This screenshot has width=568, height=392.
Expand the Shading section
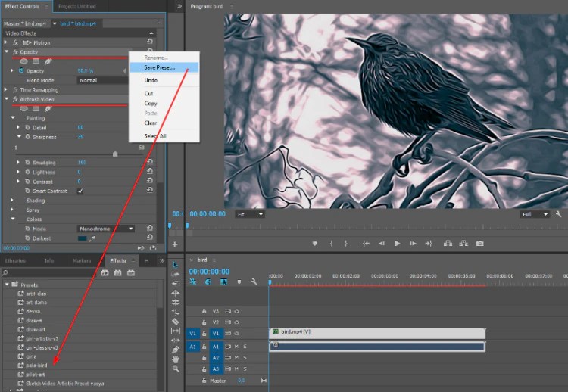[12, 200]
